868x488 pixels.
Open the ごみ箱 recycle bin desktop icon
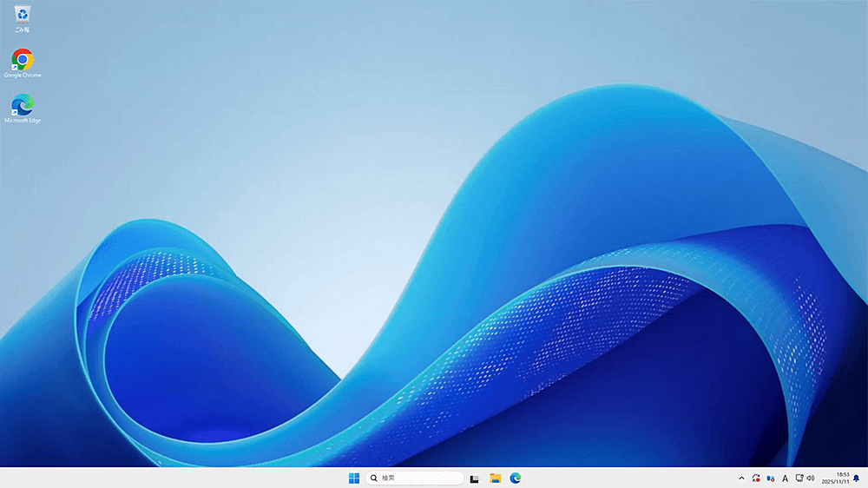pos(23,14)
